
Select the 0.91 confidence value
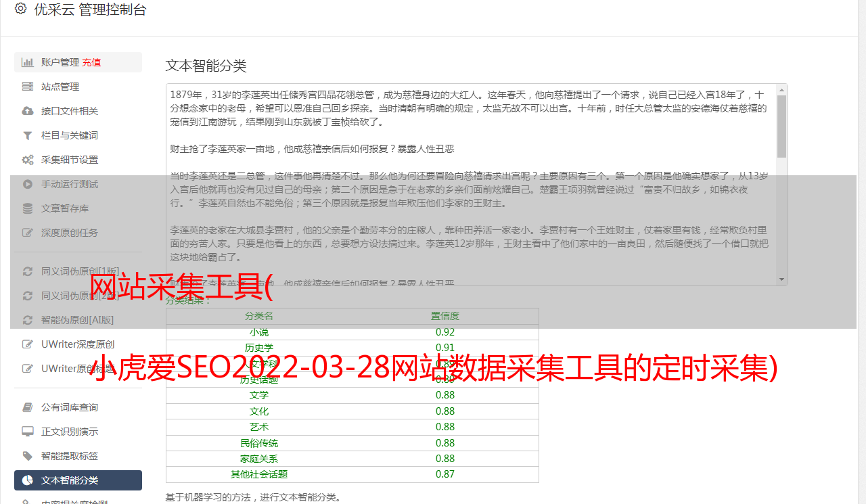click(445, 348)
